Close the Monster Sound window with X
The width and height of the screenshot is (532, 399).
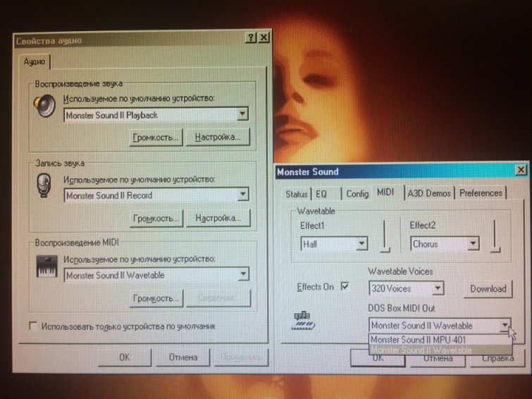coord(521,169)
